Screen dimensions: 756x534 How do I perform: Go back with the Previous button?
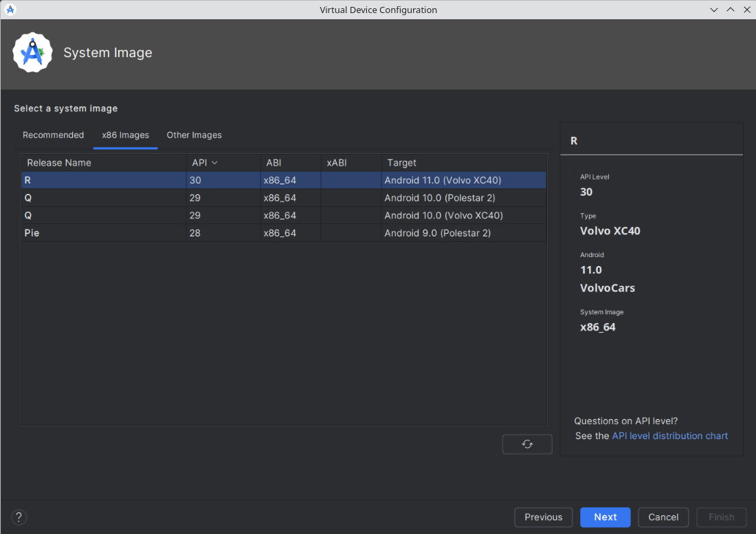click(544, 517)
